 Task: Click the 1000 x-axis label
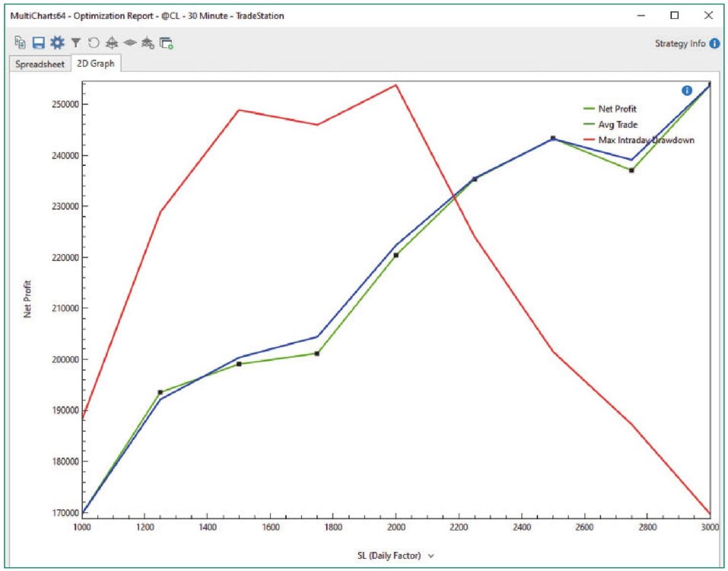pyautogui.click(x=82, y=527)
